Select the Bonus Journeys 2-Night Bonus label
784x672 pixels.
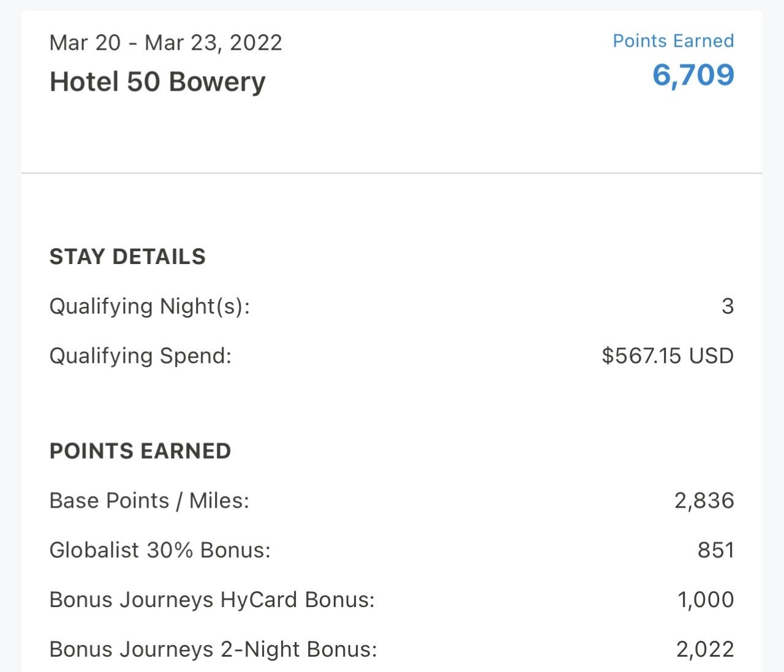213,650
